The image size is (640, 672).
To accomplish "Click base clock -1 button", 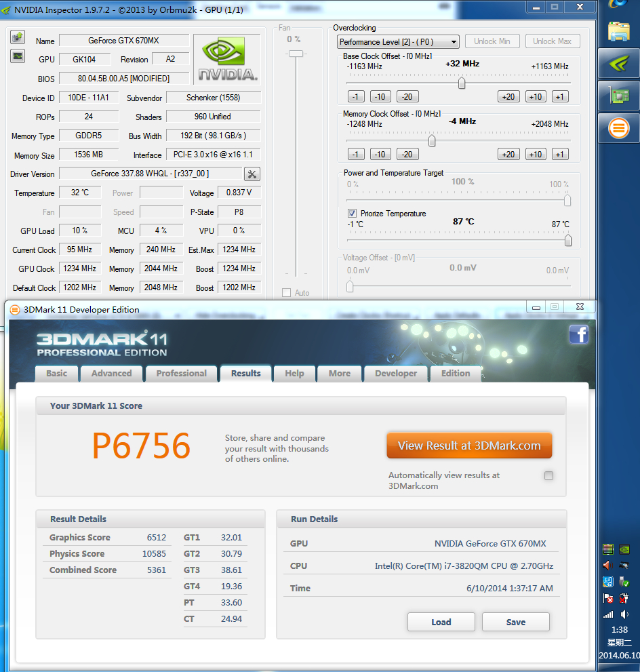I will coord(355,97).
